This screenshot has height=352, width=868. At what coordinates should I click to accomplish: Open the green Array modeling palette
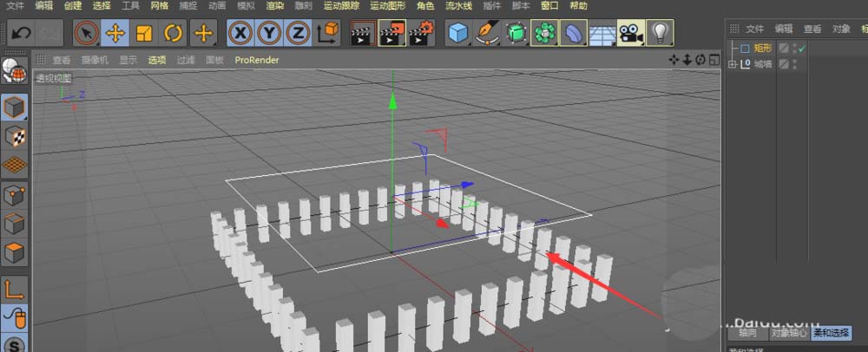(545, 34)
